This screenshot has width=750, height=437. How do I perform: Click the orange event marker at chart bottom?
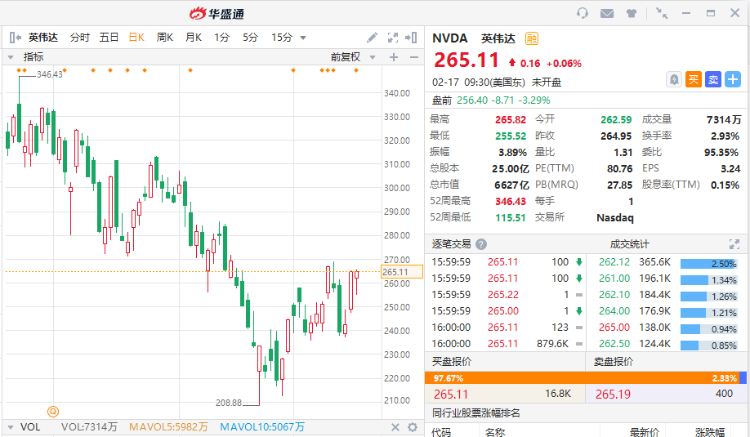(53, 411)
